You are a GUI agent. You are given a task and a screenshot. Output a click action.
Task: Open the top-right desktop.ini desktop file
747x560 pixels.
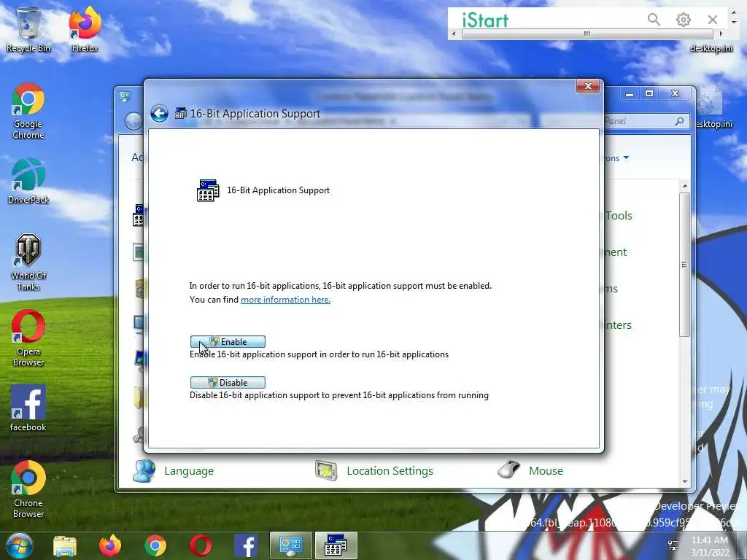[711, 48]
